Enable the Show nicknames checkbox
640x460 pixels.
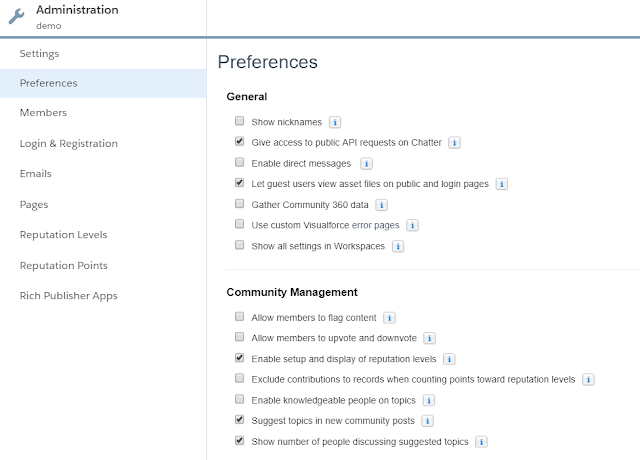coord(239,122)
